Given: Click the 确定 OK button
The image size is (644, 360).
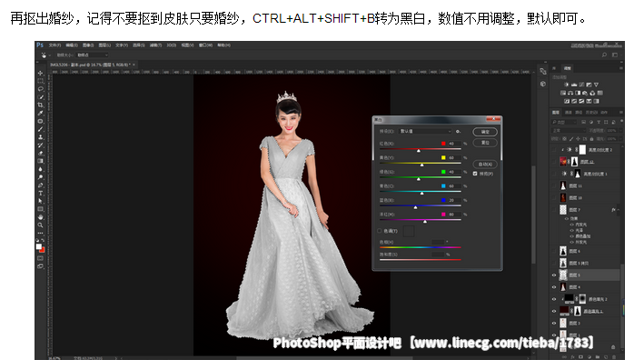Looking at the screenshot, I should pos(485,132).
